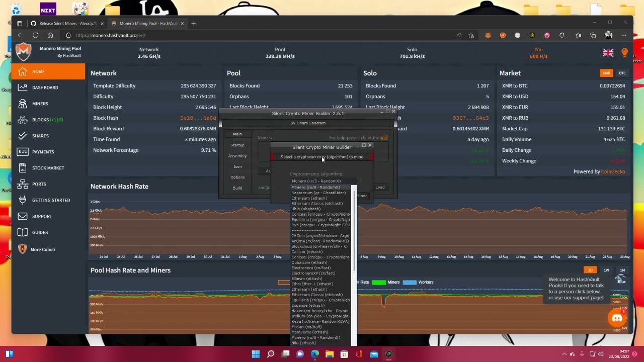Show pool hash rate for 1W
The height and width of the screenshot is (362, 644).
tap(606, 270)
